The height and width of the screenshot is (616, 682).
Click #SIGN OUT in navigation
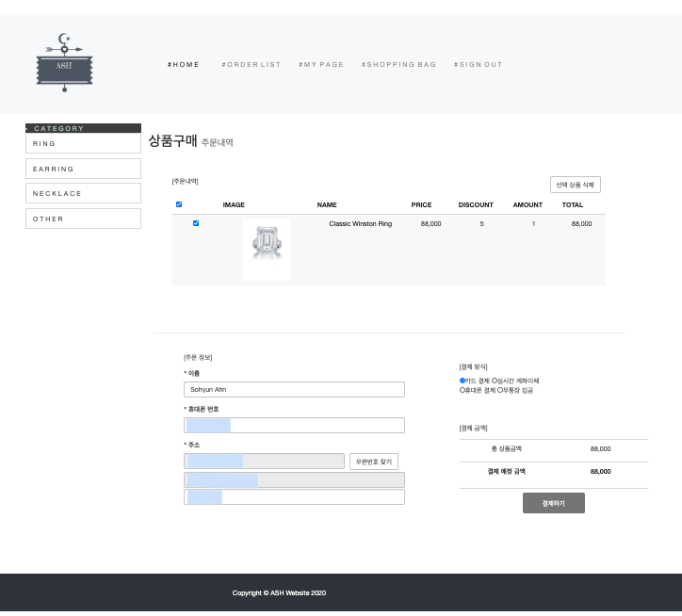click(x=478, y=64)
